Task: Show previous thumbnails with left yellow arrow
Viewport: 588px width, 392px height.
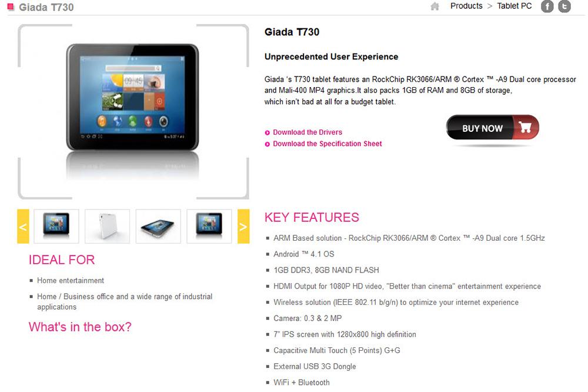Action: point(23,227)
